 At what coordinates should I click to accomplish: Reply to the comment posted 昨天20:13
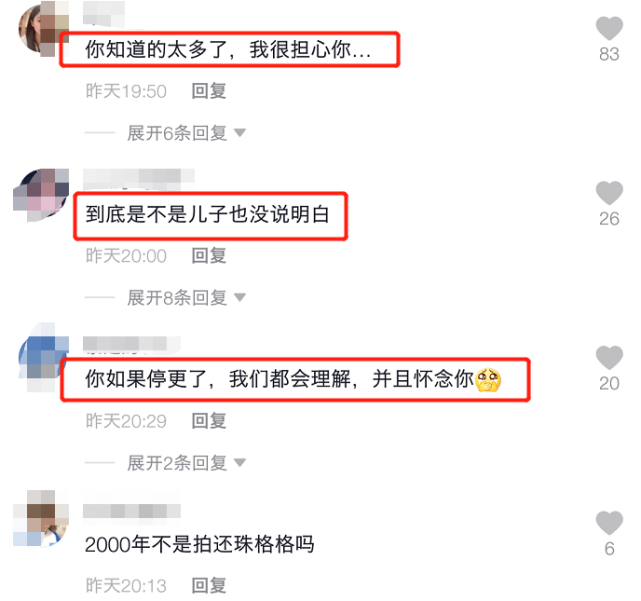(209, 585)
